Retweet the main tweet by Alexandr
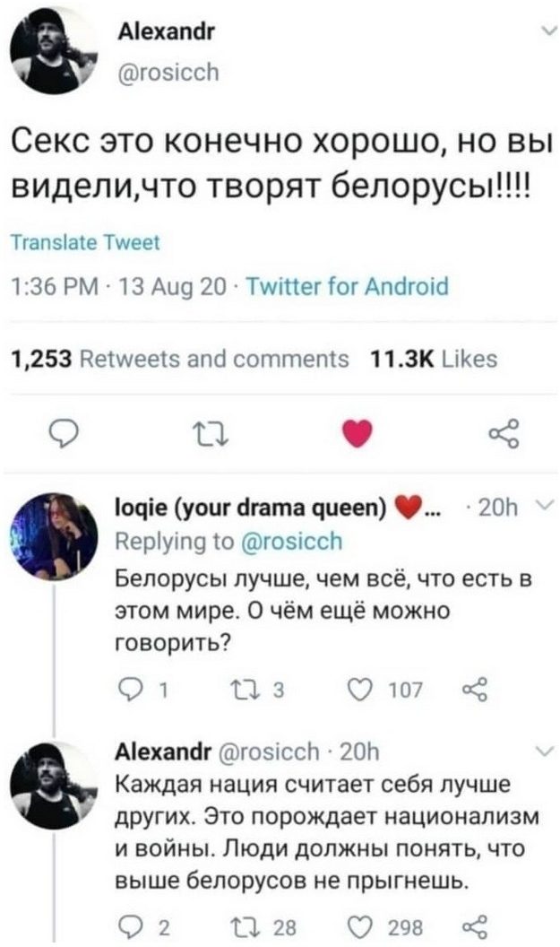This screenshot has height=947, width=560. [205, 435]
